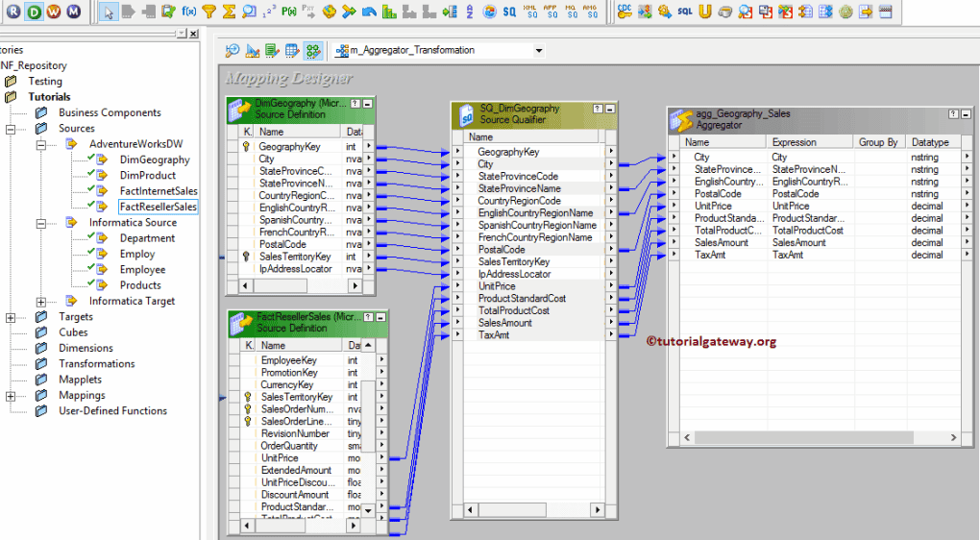Viewport: 980px width, 540px height.
Task: Add a Java transformation (cup icon)
Action: click(x=725, y=12)
